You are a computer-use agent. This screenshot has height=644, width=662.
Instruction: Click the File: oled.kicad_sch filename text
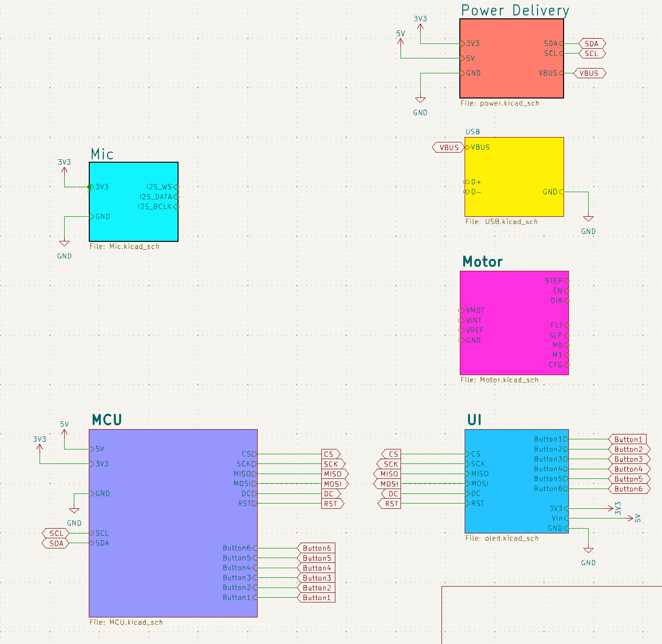tap(502, 538)
